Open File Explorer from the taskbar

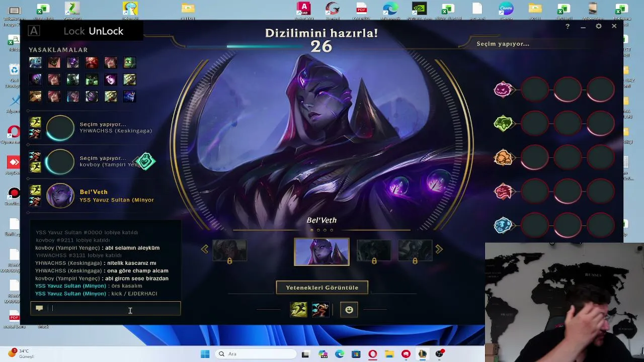tap(389, 354)
